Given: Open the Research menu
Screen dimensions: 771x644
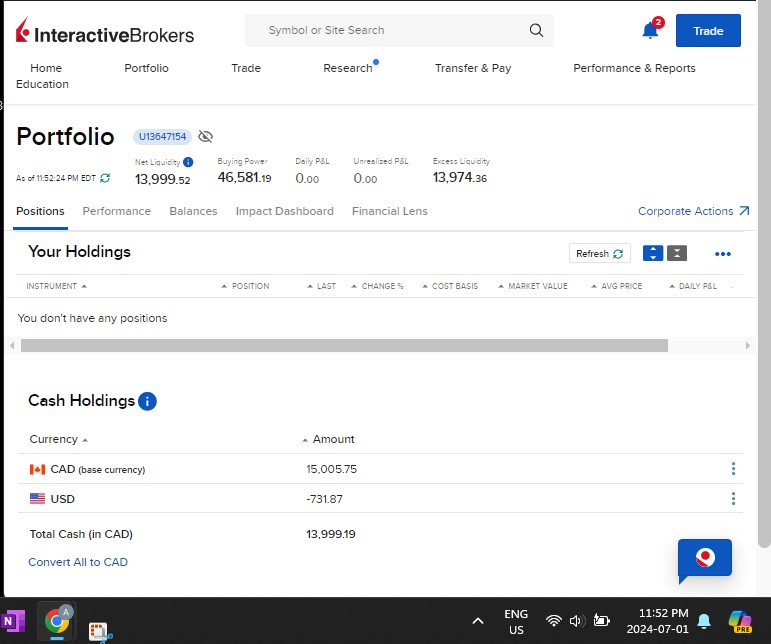Looking at the screenshot, I should (347, 68).
